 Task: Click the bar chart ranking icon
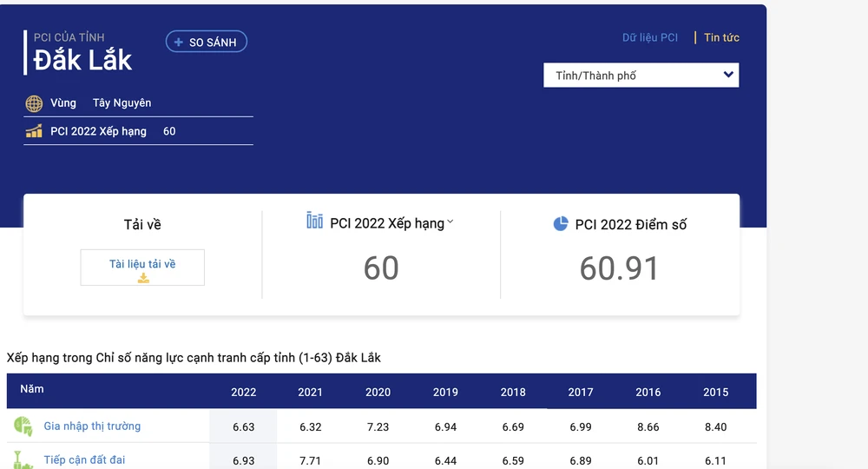[34, 131]
